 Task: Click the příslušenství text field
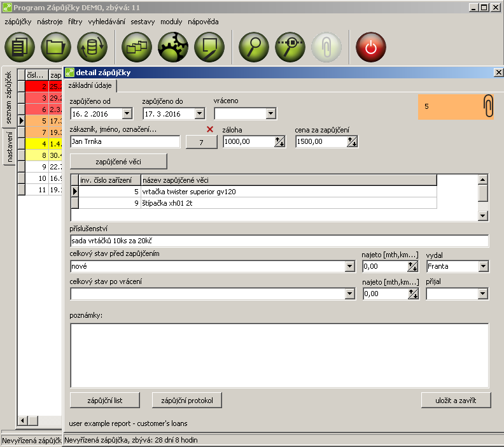click(x=279, y=241)
